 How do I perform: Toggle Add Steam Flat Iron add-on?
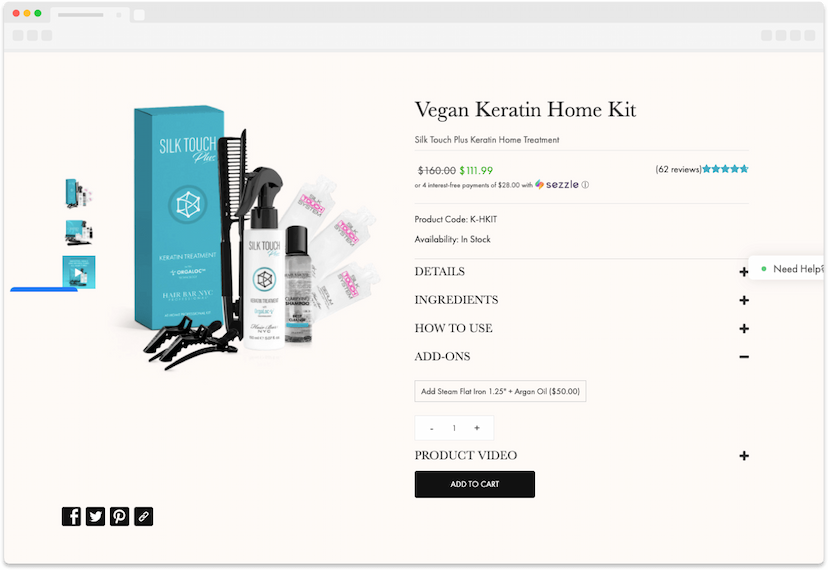pos(500,391)
